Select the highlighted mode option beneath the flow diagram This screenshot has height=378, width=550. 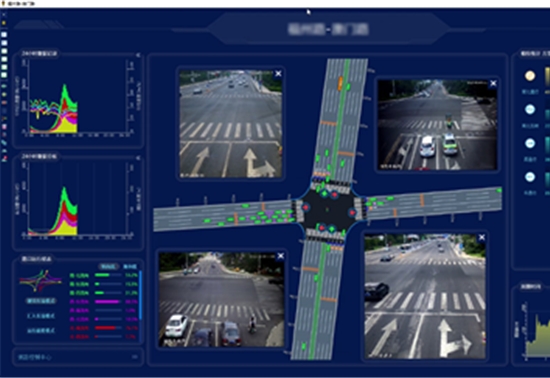(41, 301)
